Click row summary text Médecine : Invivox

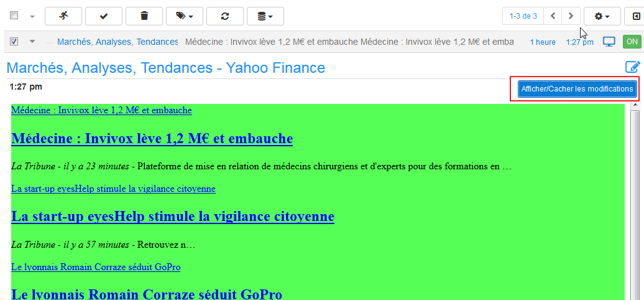349,42
